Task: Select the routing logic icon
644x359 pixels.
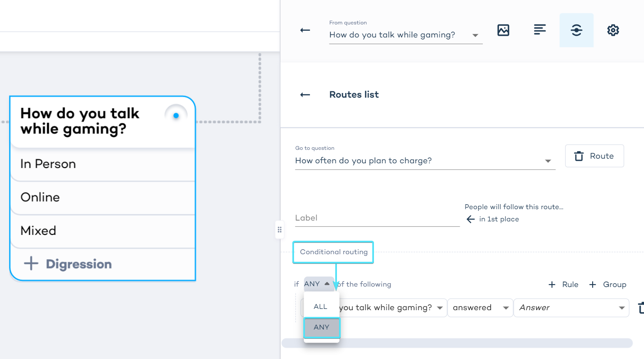Action: pyautogui.click(x=576, y=30)
